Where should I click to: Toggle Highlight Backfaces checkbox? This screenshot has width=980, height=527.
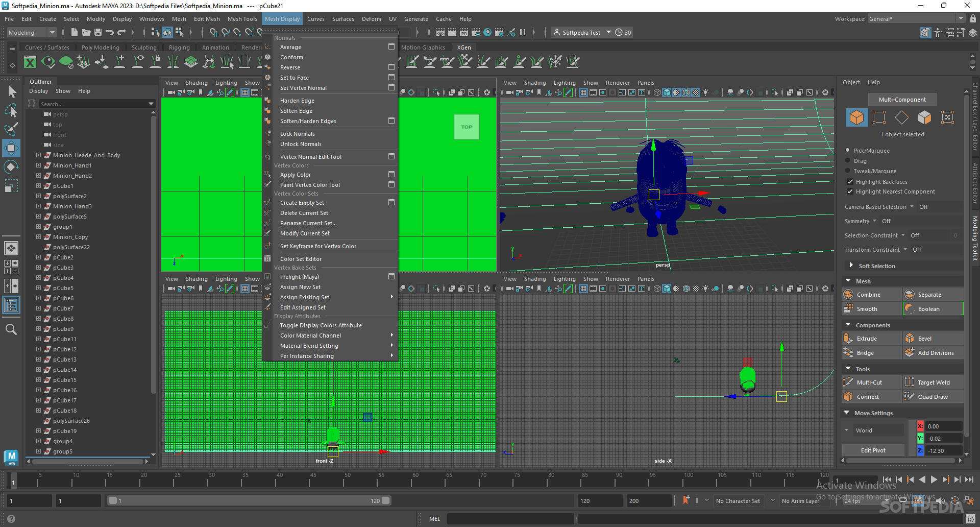point(850,181)
